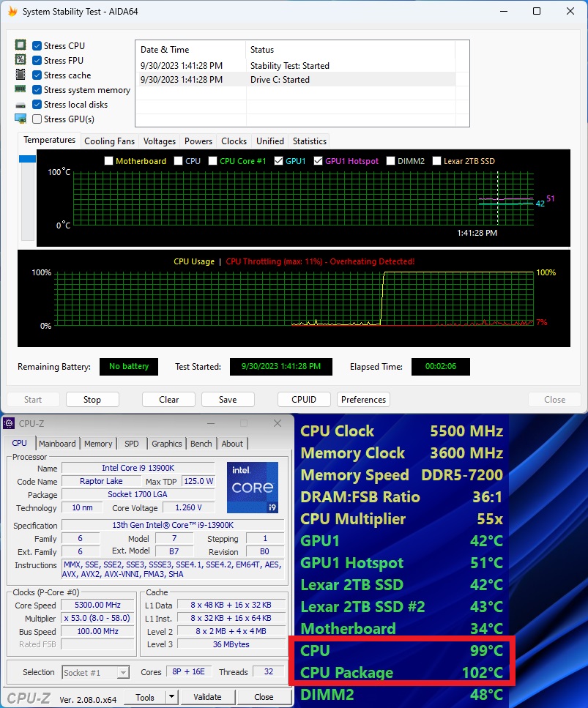Enable CPU Core #1 graph line

point(212,161)
